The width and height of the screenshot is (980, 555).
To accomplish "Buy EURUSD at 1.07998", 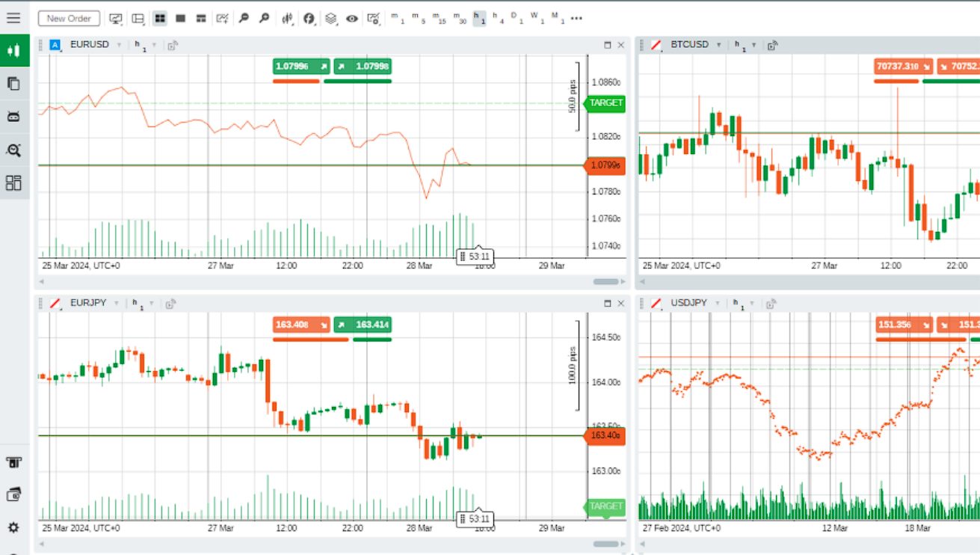I will pos(363,67).
